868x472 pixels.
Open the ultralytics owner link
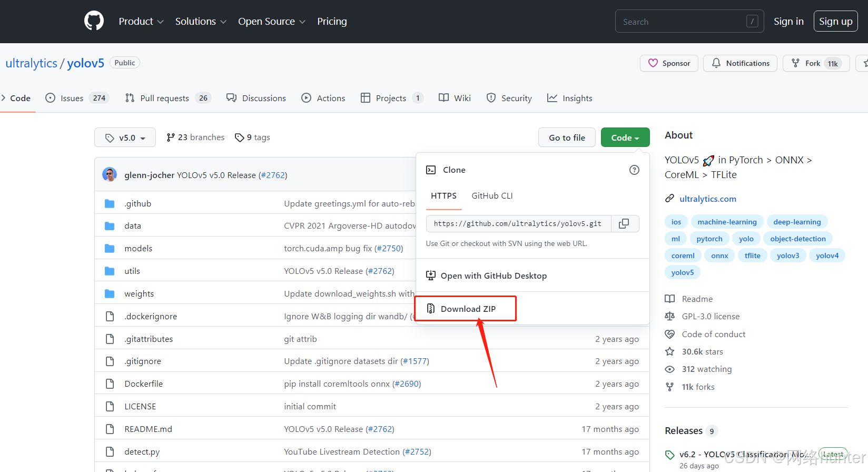coord(31,63)
